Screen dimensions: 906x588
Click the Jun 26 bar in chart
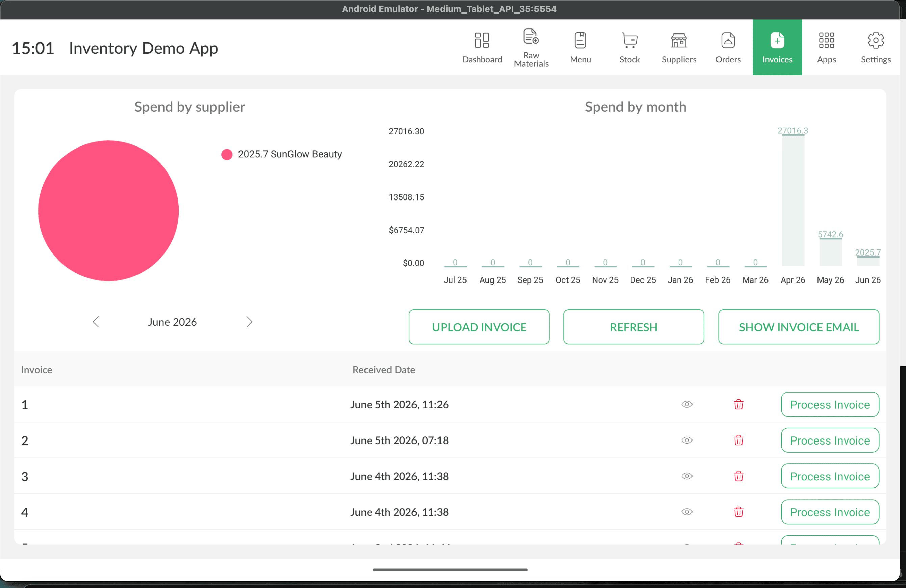[868, 261]
